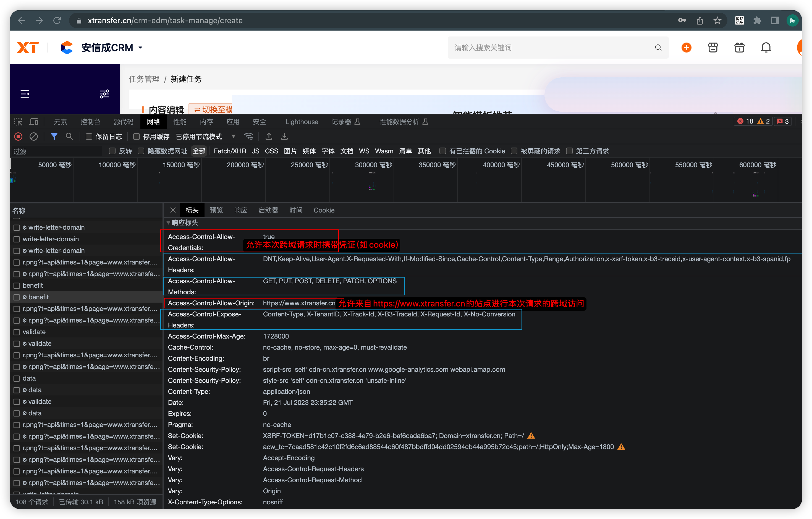Filter requests by Fetch/XHR type
The image size is (812, 519).
[230, 151]
